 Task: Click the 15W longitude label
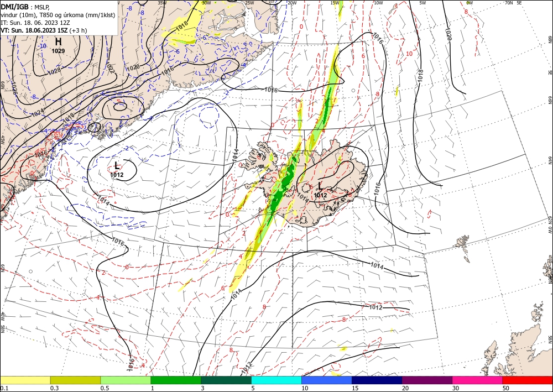(x=335, y=3)
